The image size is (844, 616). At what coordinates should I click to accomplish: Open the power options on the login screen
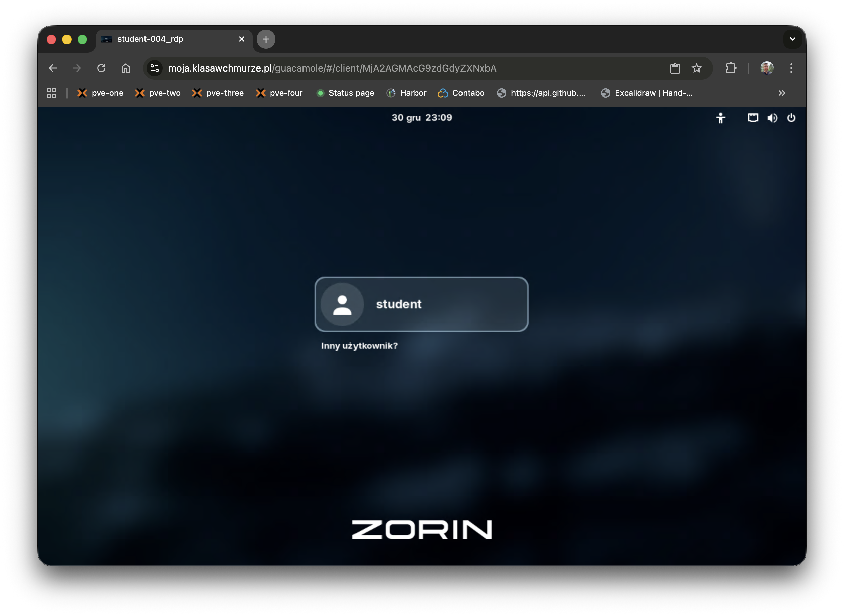[791, 118]
